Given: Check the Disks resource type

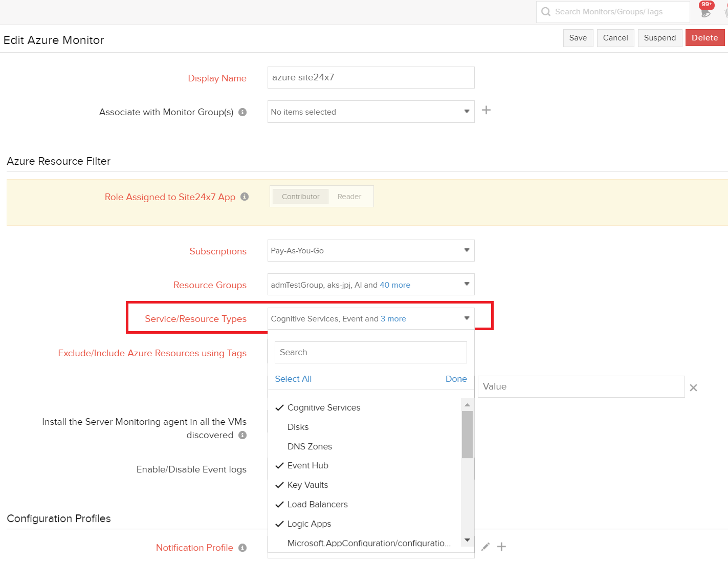Looking at the screenshot, I should 298,427.
